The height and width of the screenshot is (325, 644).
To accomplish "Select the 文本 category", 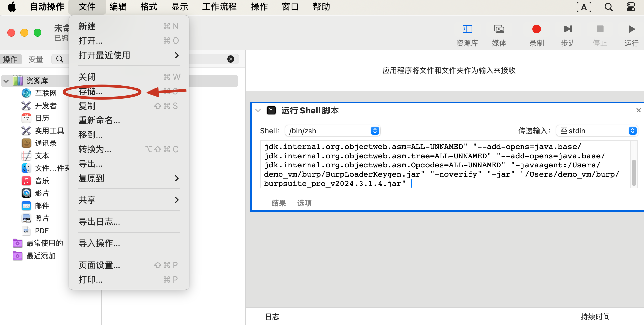I will 36,156.
